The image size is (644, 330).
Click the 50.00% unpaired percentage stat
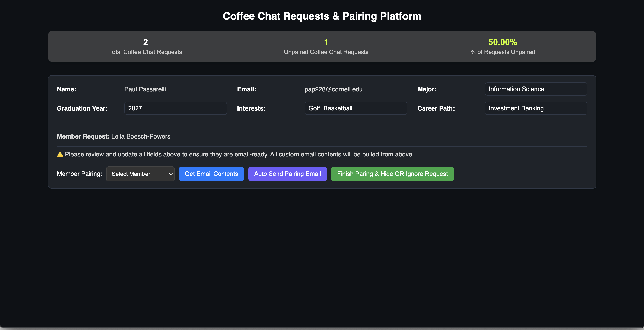tap(503, 42)
